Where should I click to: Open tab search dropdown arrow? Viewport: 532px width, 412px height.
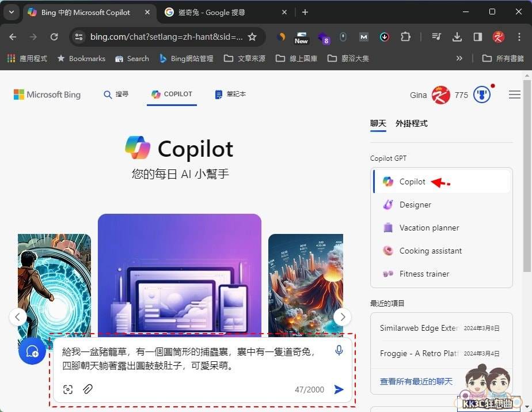[12, 12]
